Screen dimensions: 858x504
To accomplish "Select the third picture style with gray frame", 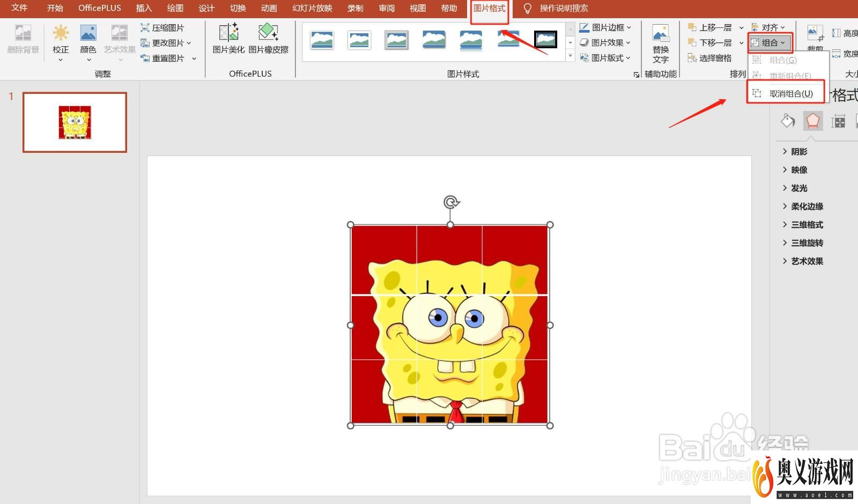I will click(396, 40).
